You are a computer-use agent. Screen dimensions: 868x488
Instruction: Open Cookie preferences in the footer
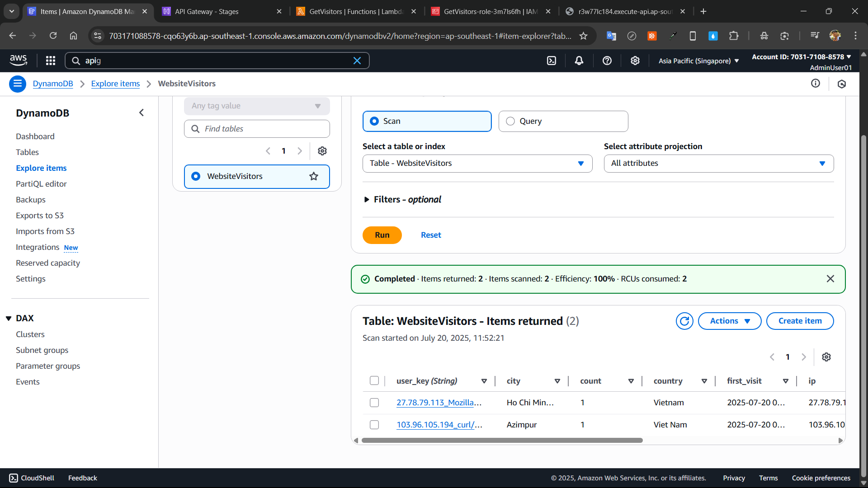[821, 478]
